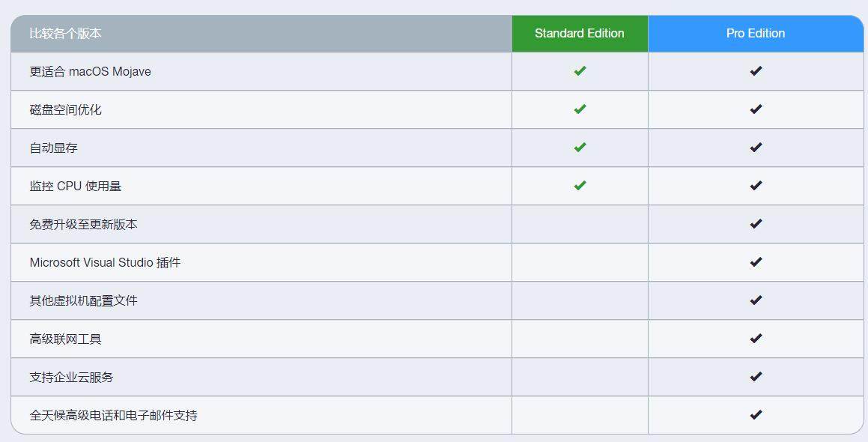Click the 支持企业云服务 feature label
The width and height of the screenshot is (868, 442).
pyautogui.click(x=72, y=378)
